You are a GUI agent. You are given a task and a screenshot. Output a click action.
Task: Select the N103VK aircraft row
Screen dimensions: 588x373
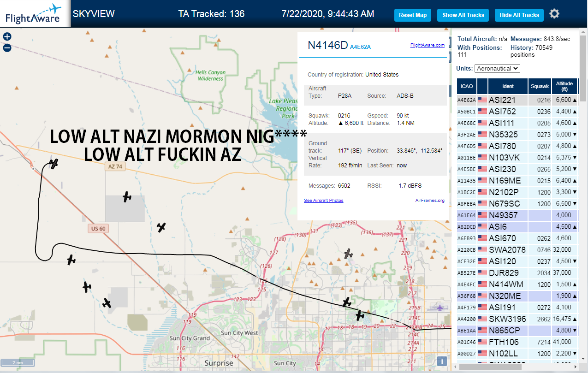coord(517,157)
